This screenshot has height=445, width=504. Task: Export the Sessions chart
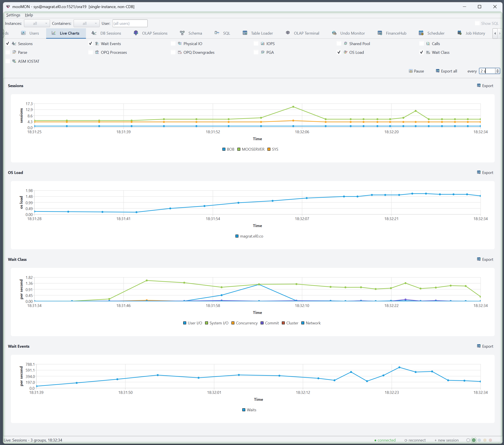pos(485,86)
